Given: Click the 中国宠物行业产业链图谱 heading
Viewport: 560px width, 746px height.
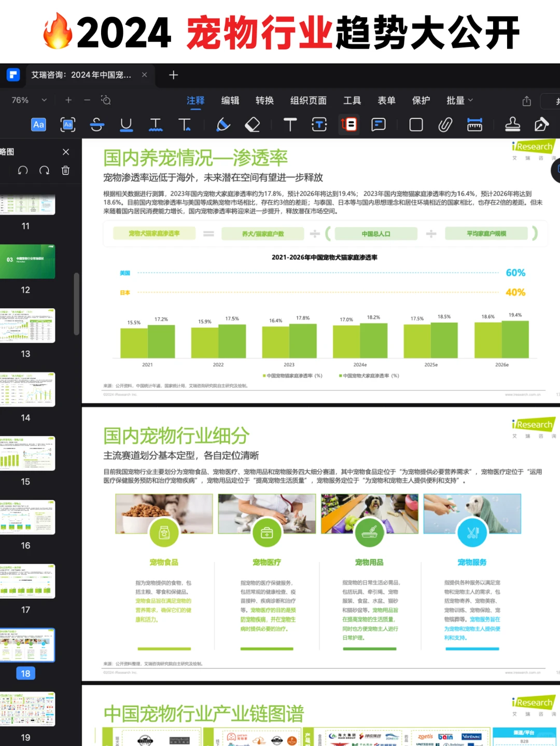Looking at the screenshot, I should click(x=204, y=714).
